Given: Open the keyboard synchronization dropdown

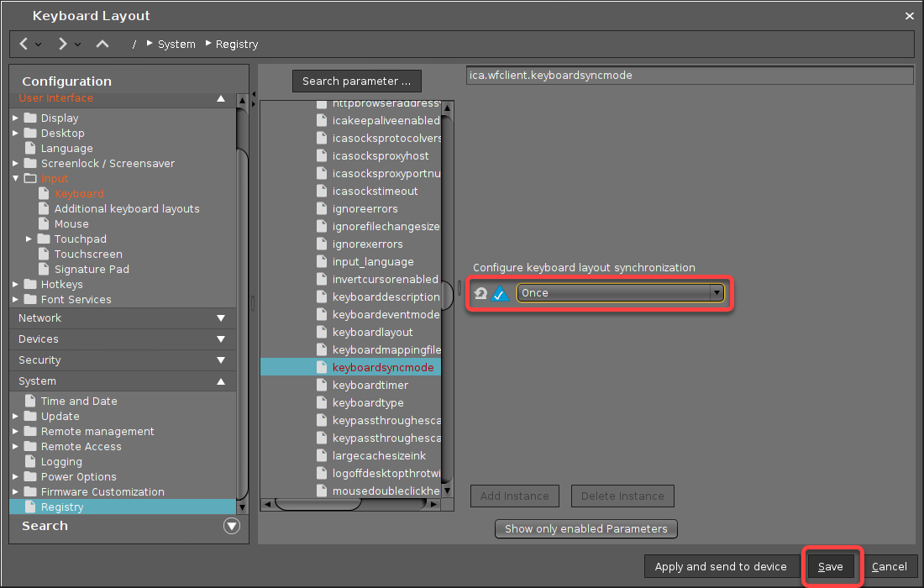Looking at the screenshot, I should coord(716,293).
